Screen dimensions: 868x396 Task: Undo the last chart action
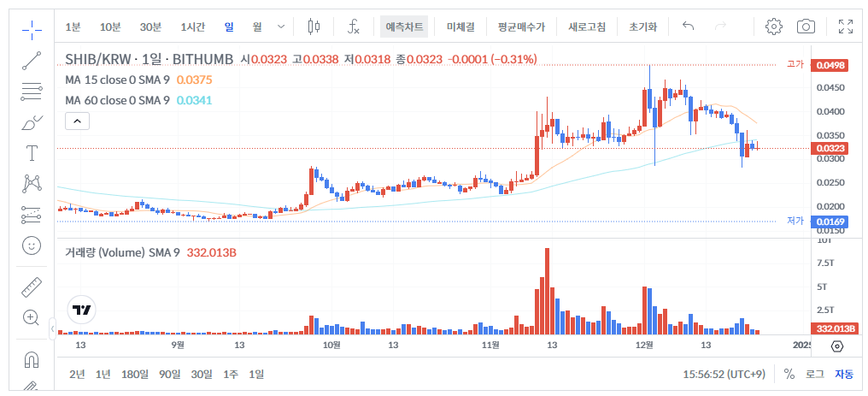(688, 27)
